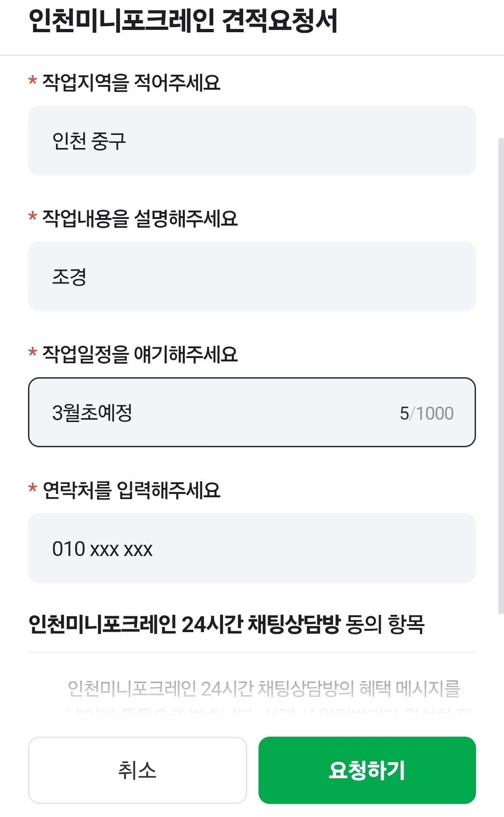504x817 pixels.
Task: Click the 작업일정을 얘기해주세요 label
Action: pyautogui.click(x=140, y=354)
